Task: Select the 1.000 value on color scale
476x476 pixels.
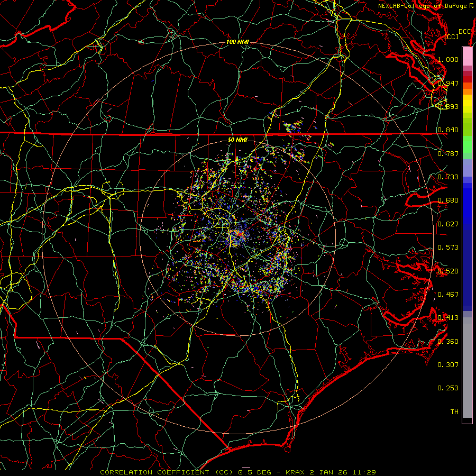Action: 448,59
